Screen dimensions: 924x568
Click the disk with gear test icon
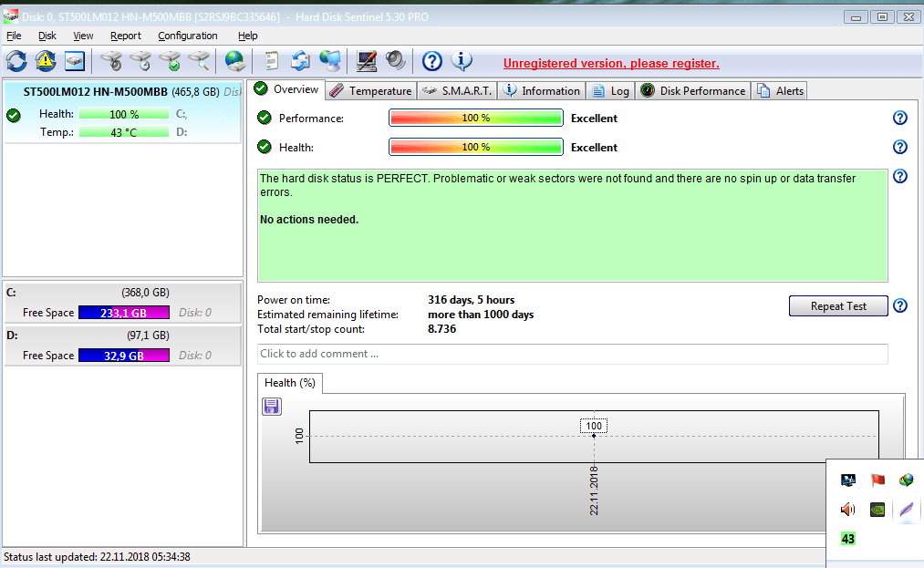click(111, 61)
